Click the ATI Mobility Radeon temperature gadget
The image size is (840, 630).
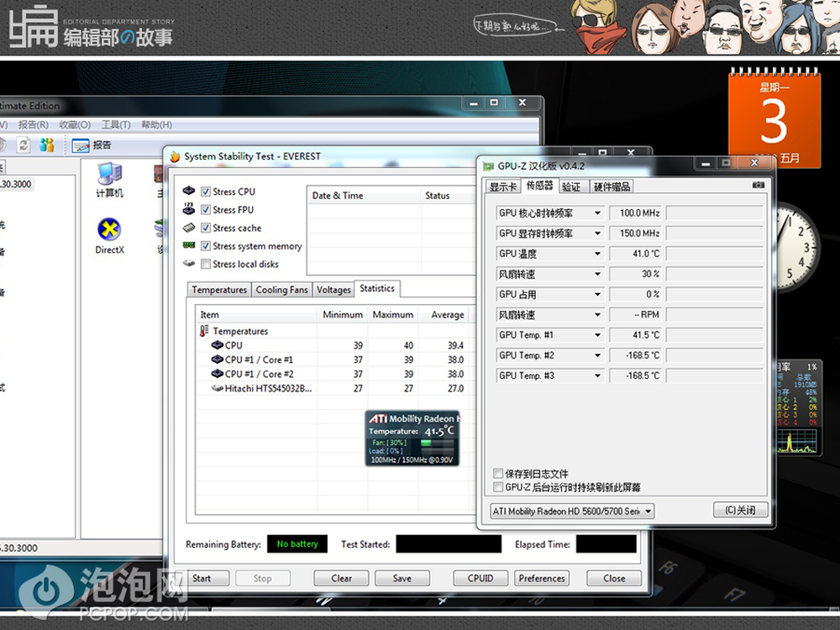click(x=412, y=438)
